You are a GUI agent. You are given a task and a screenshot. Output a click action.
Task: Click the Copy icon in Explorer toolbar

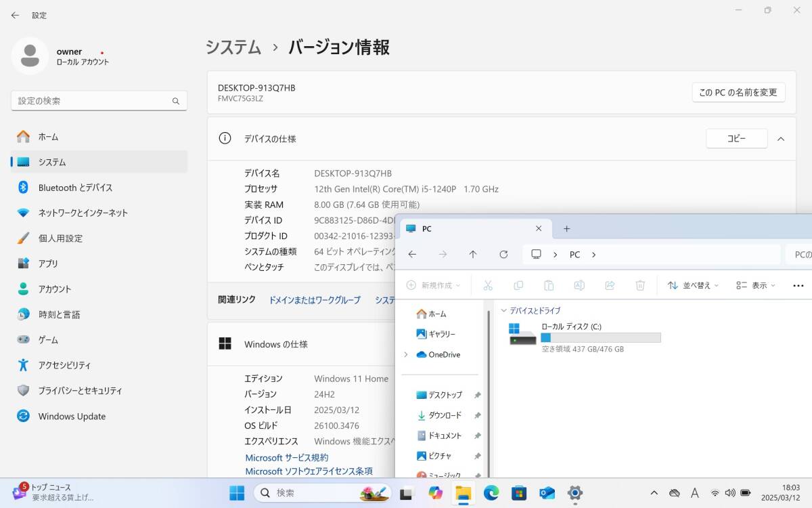[x=518, y=286]
